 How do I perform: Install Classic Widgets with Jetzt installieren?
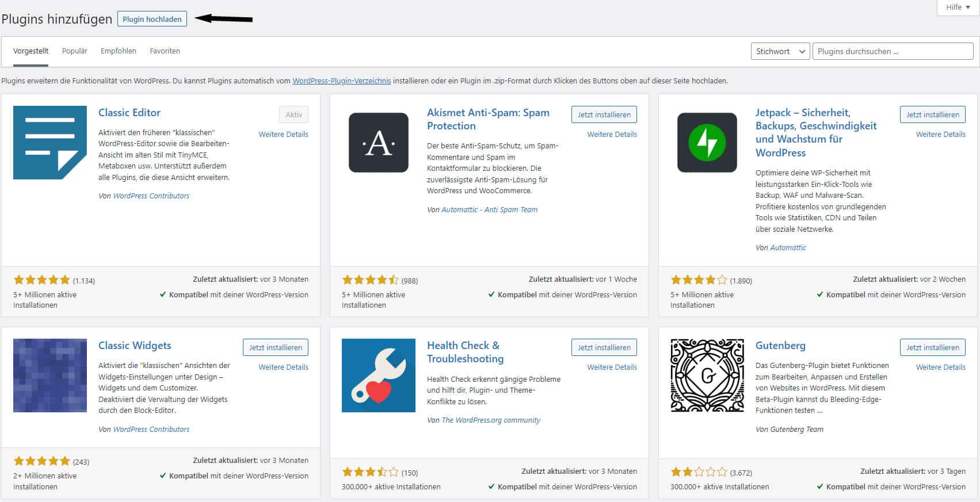point(276,347)
